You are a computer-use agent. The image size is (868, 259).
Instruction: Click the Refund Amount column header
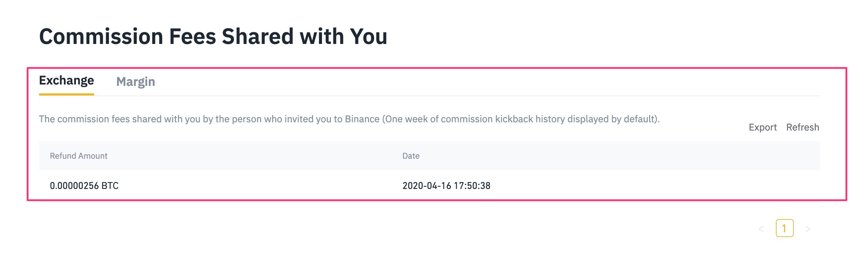pyautogui.click(x=78, y=156)
